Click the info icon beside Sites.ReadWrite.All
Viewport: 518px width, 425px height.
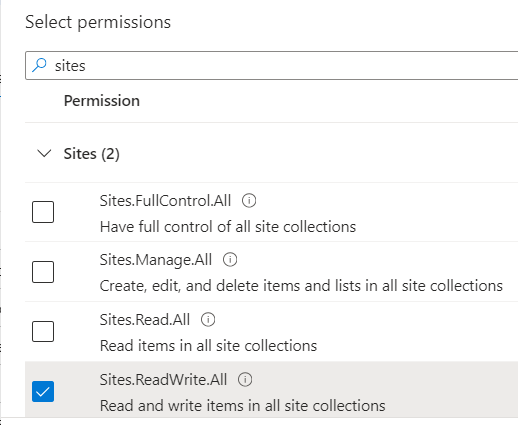(245, 380)
